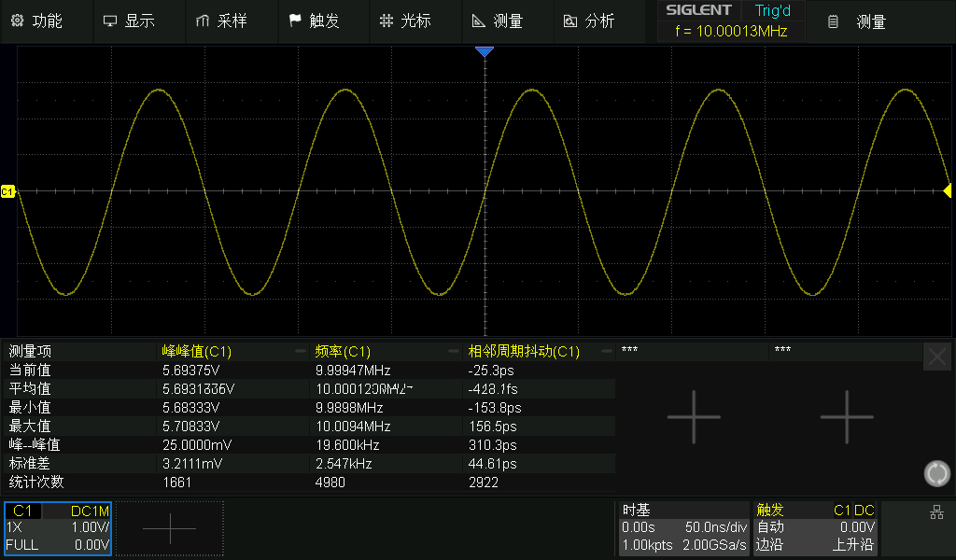The image size is (956, 560).
Task: Click the 最小值 row label
Action: tap(30, 408)
